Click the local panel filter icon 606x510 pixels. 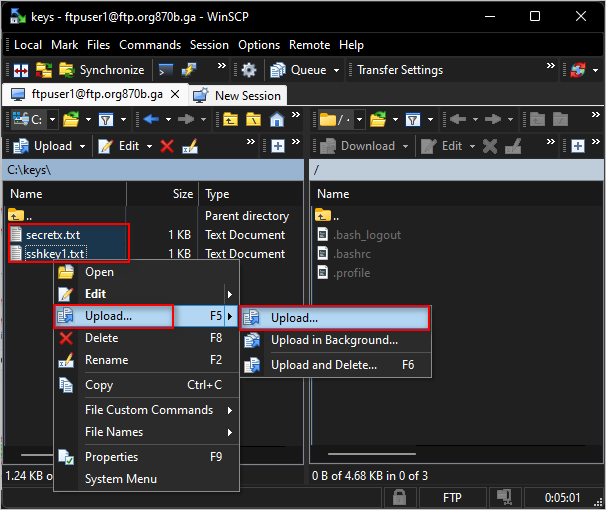tap(106, 119)
